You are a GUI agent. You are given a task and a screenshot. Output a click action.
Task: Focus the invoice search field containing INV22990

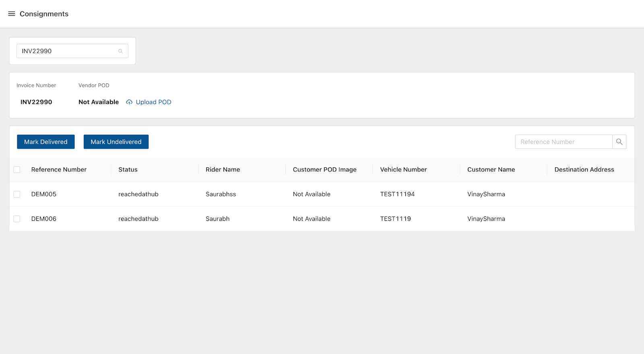tap(66, 51)
